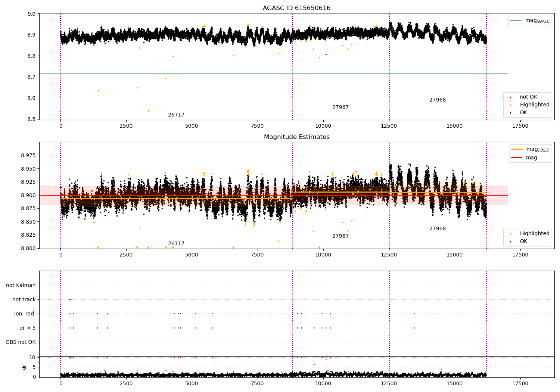
Task: Click the "not Kalman" axis label
Action: (21, 286)
